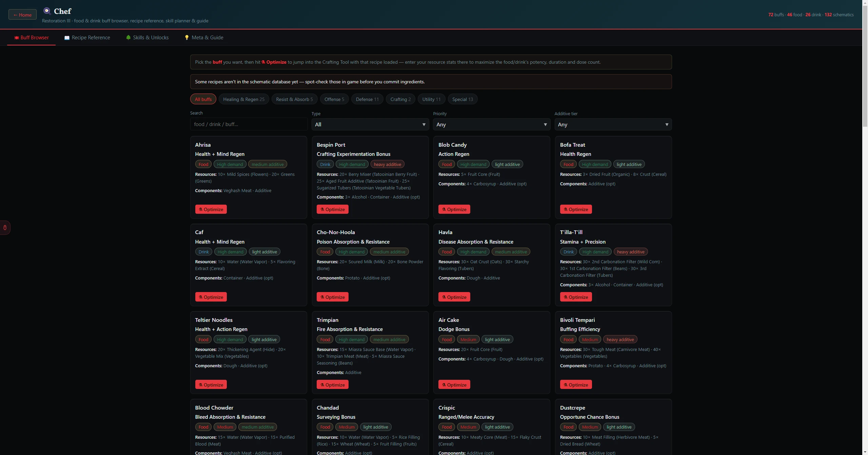Click heavy additive tag on Bivoli Tempari

pos(620,339)
